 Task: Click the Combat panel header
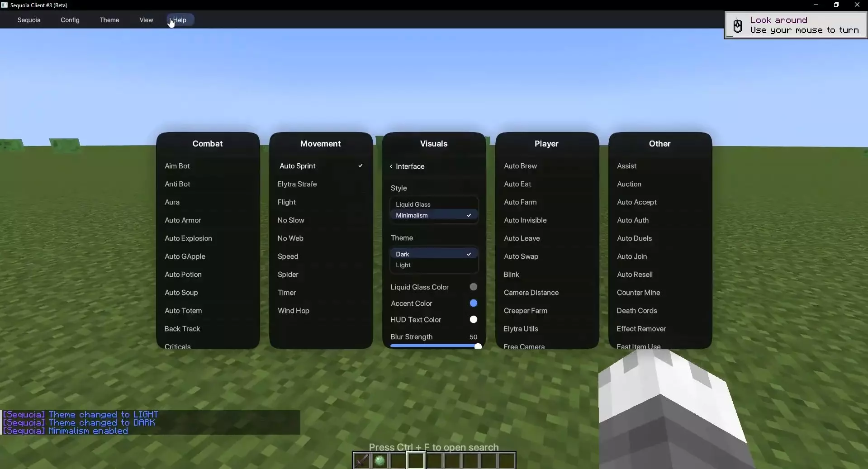208,143
